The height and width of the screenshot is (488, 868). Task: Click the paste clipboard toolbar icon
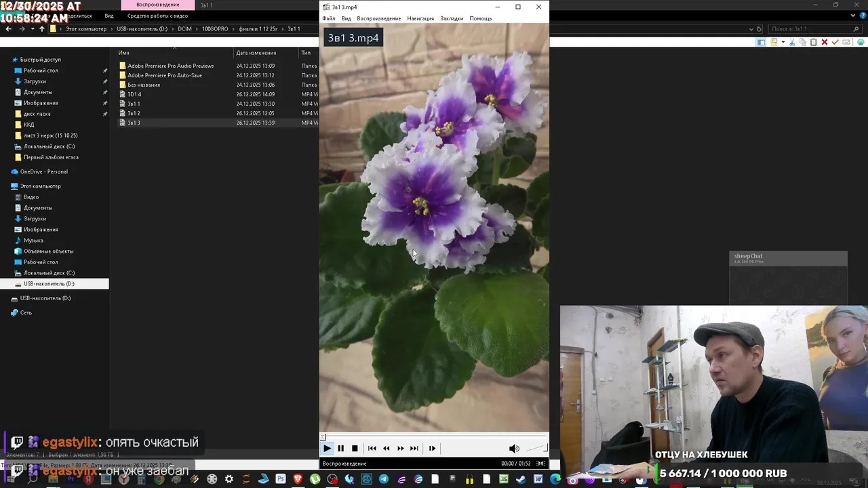pyautogui.click(x=814, y=42)
